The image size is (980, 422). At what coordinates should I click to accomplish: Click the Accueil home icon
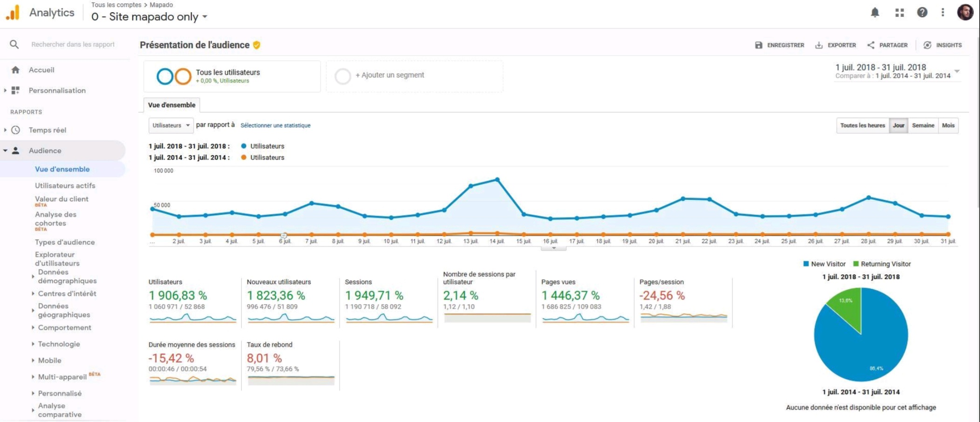point(15,70)
